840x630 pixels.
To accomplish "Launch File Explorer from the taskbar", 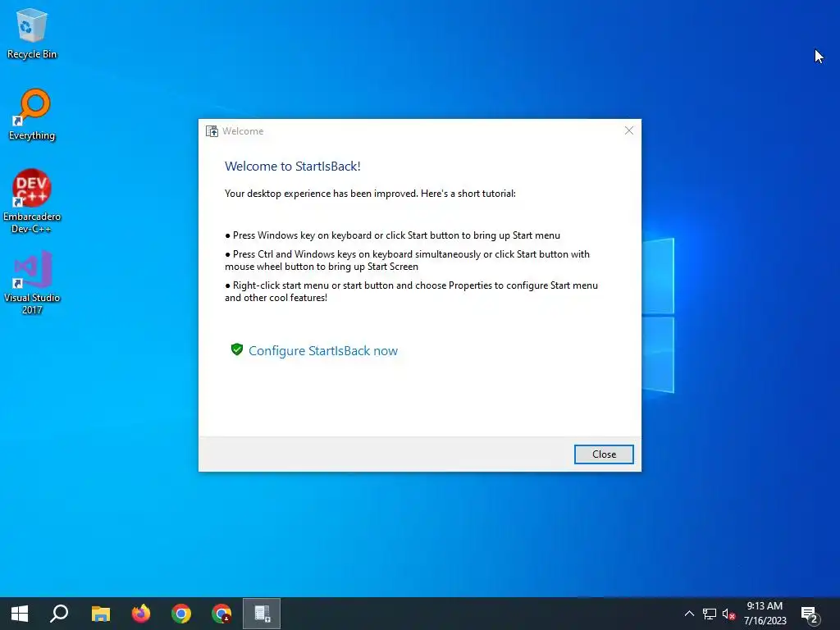I will click(101, 614).
